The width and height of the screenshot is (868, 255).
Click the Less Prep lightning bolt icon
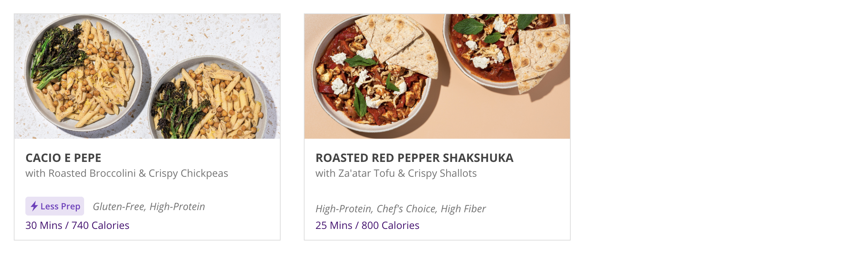pyautogui.click(x=34, y=206)
